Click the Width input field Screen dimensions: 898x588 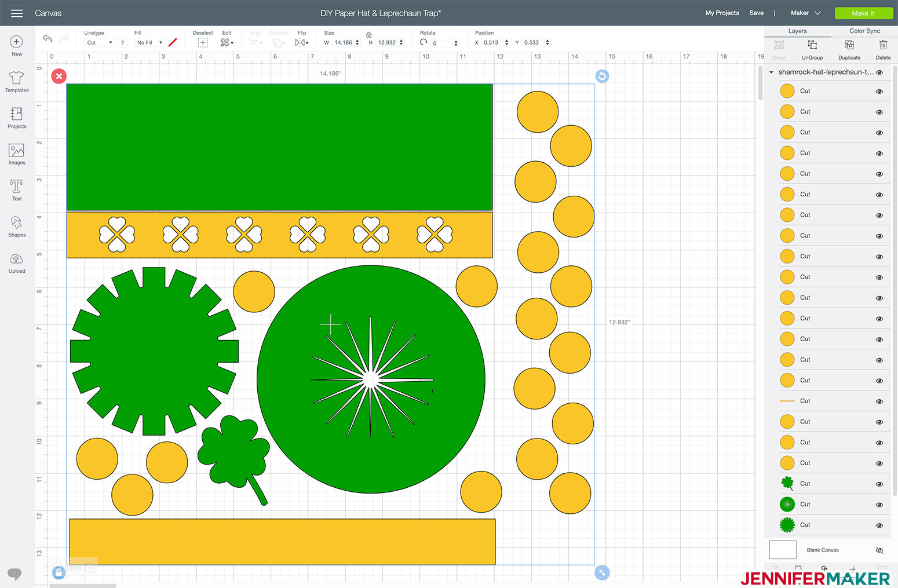343,43
